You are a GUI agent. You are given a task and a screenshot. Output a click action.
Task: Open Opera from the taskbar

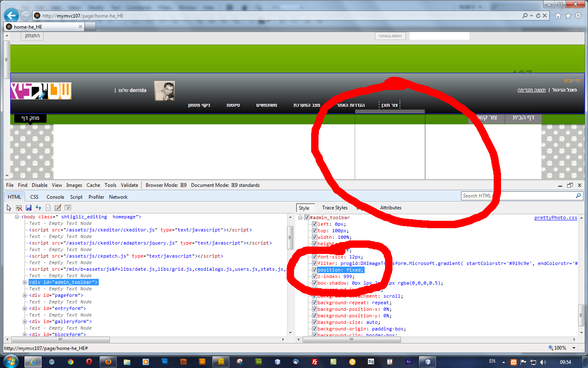click(89, 362)
